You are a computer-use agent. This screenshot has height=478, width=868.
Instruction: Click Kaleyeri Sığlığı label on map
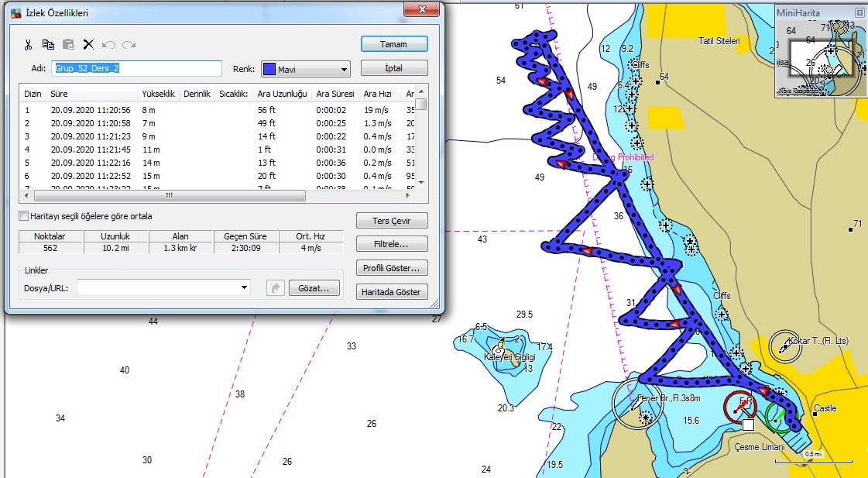pos(509,357)
